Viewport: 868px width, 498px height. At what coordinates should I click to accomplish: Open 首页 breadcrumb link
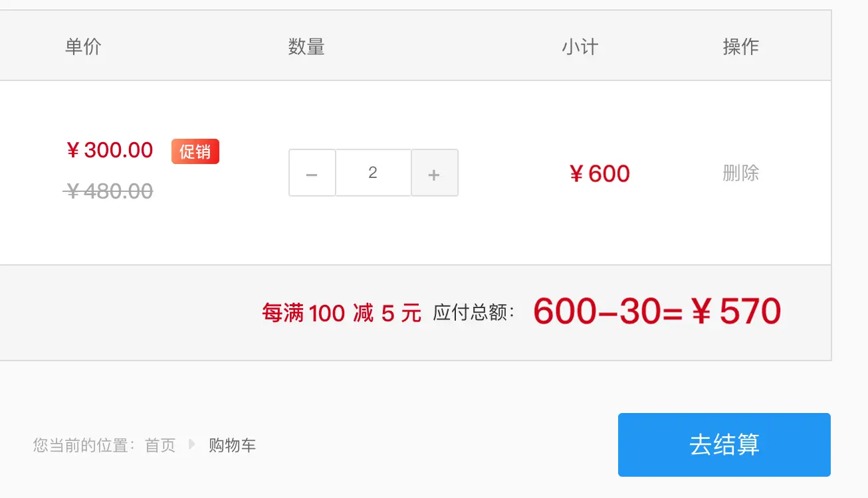[160, 445]
